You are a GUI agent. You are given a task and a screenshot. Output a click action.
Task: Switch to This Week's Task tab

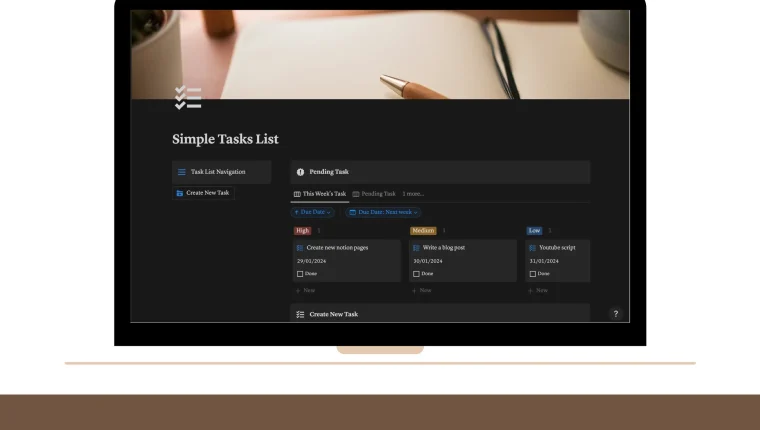pos(320,194)
